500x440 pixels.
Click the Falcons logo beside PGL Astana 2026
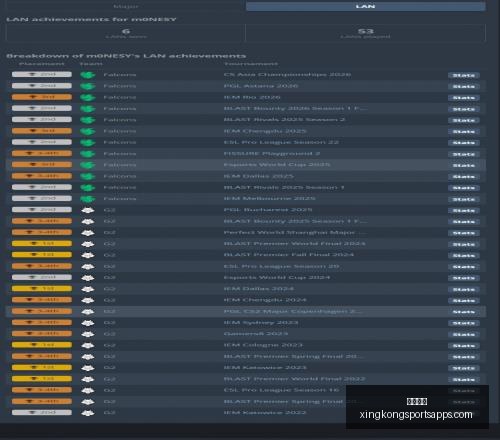pos(88,86)
